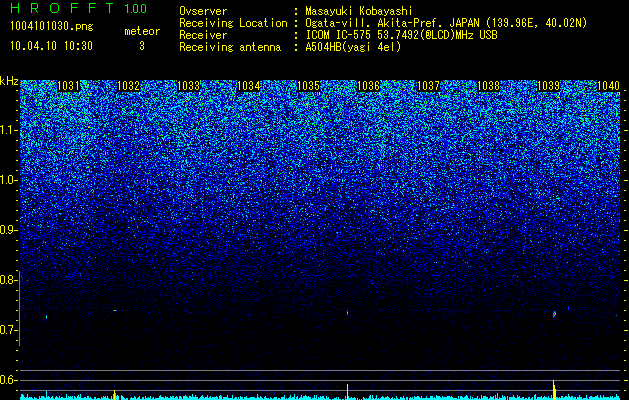Click the kHz axis unit label
629x400 pixels.
[x=9, y=81]
